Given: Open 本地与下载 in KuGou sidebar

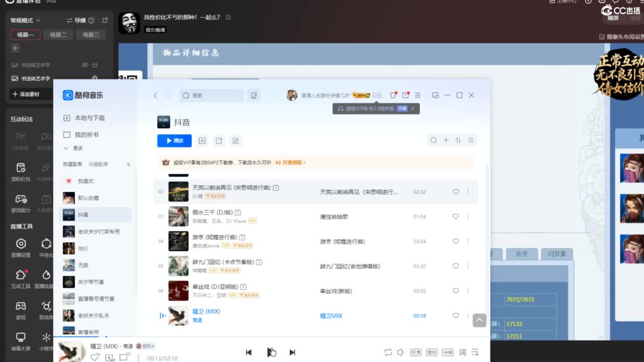Looking at the screenshot, I should (x=84, y=118).
